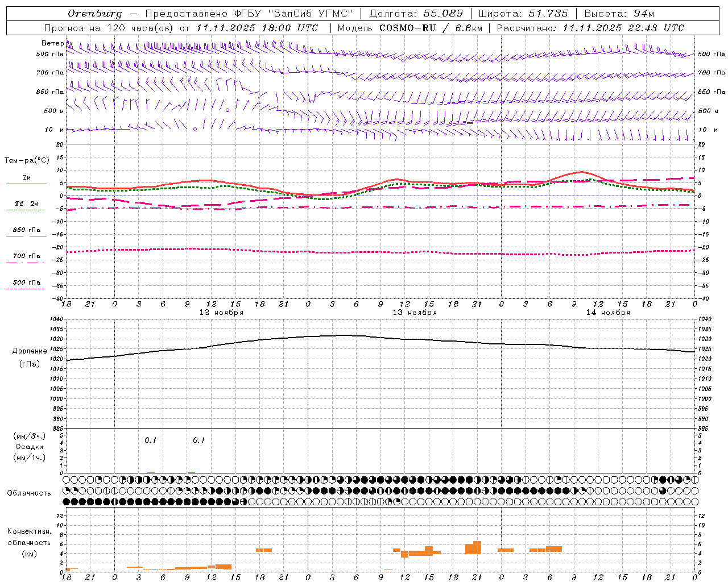Click the Прогноз на 120 часа(ов) text

click(110, 28)
